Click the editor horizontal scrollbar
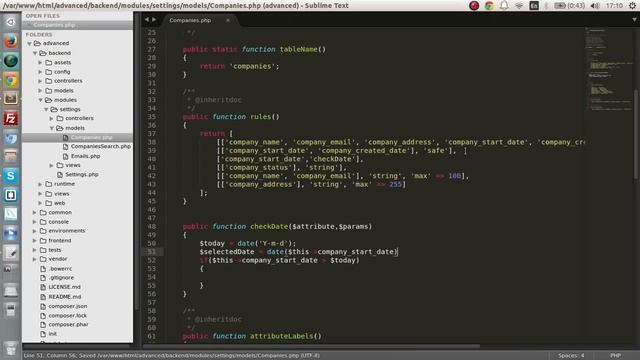This screenshot has height=360, width=640. click(312, 347)
